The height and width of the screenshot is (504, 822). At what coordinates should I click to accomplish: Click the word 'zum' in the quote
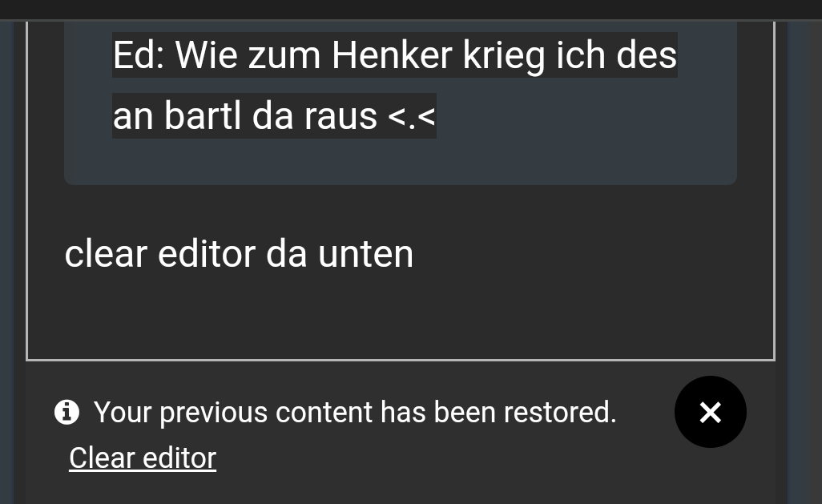click(284, 55)
